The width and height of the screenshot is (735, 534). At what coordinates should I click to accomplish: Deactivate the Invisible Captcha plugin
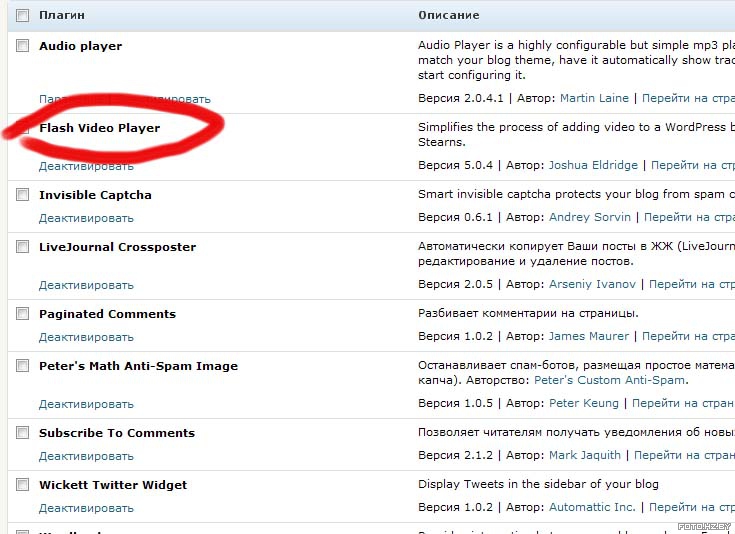coord(86,218)
